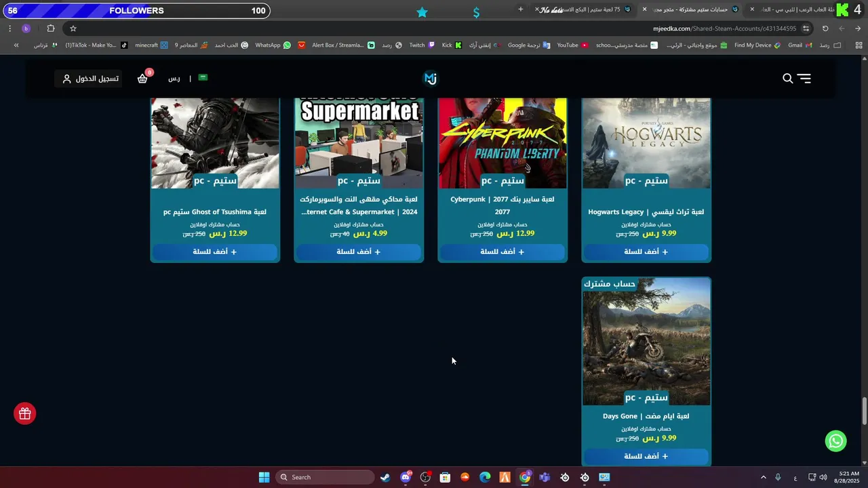Image resolution: width=868 pixels, height=488 pixels.
Task: Click the browser back arrow
Action: coord(858,28)
